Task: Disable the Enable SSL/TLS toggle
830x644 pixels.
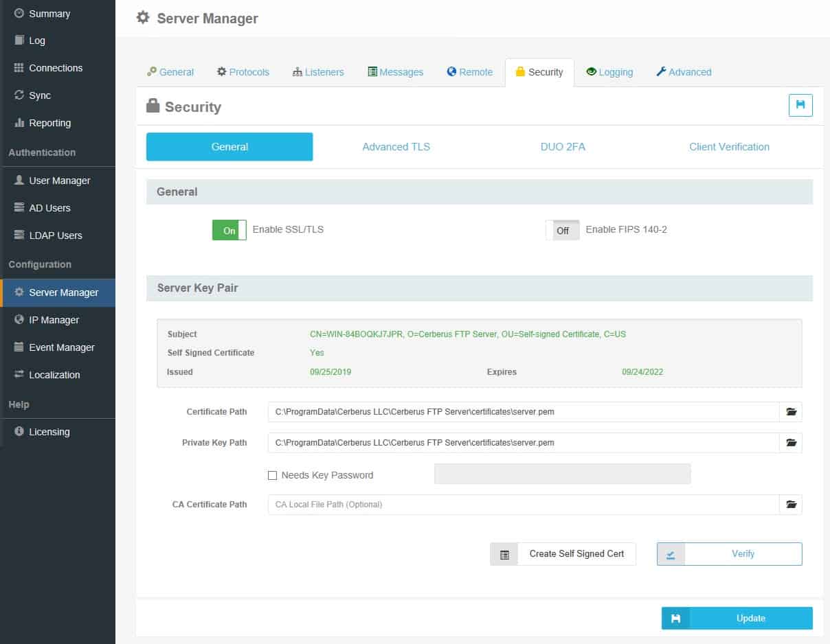Action: point(229,230)
